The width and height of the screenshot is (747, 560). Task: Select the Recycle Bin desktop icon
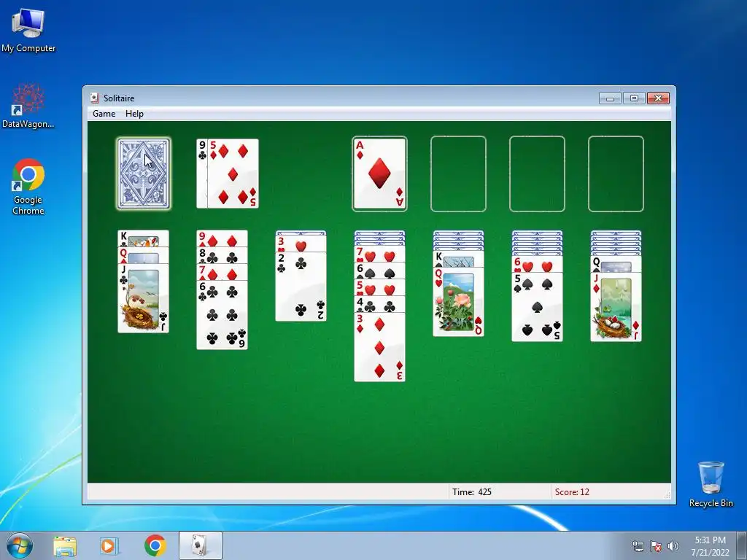(x=711, y=484)
